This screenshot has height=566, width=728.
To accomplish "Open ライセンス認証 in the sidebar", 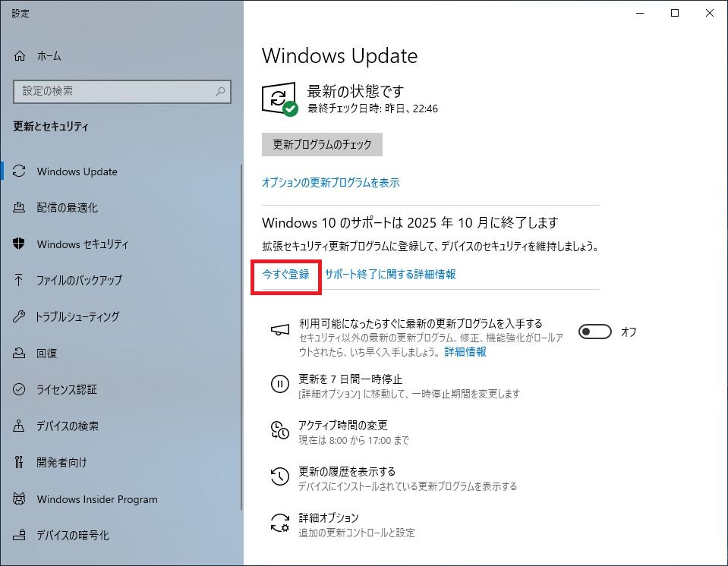I will (66, 390).
